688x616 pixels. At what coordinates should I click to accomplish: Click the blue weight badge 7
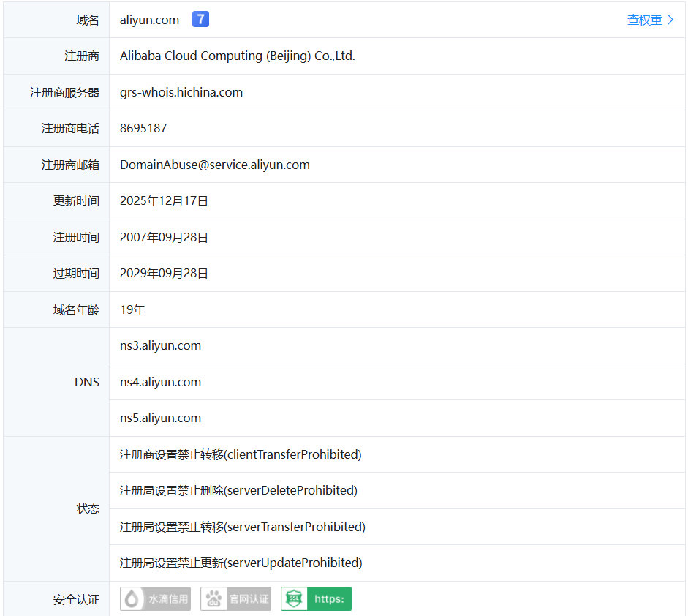click(200, 19)
